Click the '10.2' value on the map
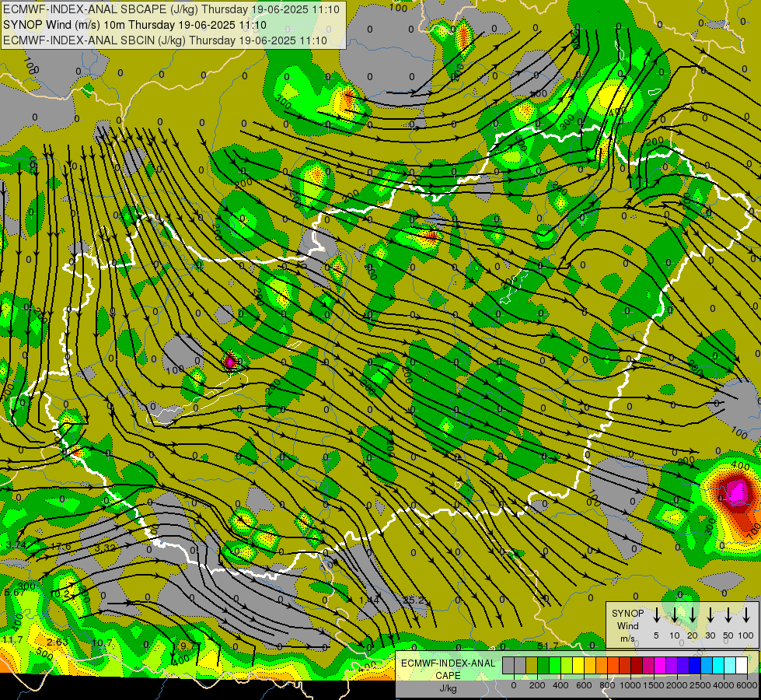Screen dimensions: 761x700 point(60,593)
